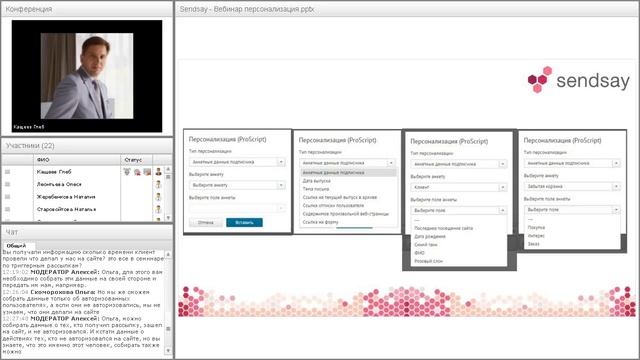Select 'Интерес' field option
The width and height of the screenshot is (640, 360).
(x=536, y=236)
